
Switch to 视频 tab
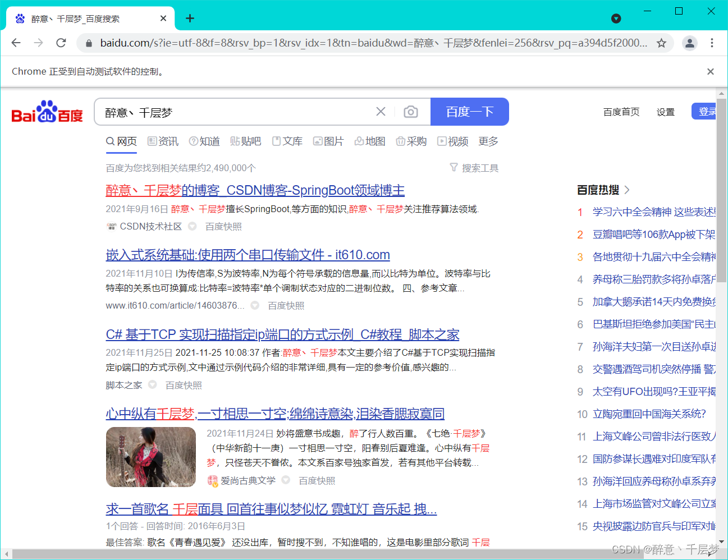(x=453, y=141)
